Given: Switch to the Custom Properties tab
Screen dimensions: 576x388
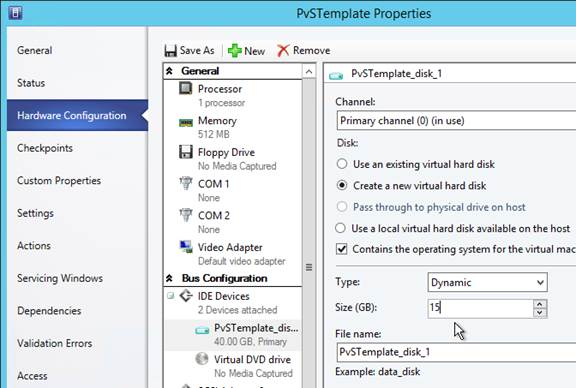Looking at the screenshot, I should pos(59,180).
